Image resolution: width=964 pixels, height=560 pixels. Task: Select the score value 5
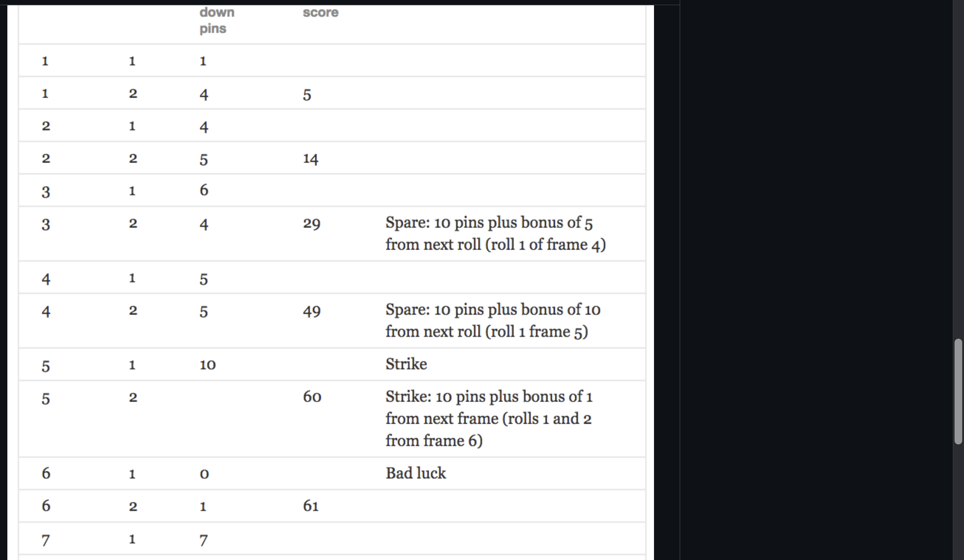[307, 95]
